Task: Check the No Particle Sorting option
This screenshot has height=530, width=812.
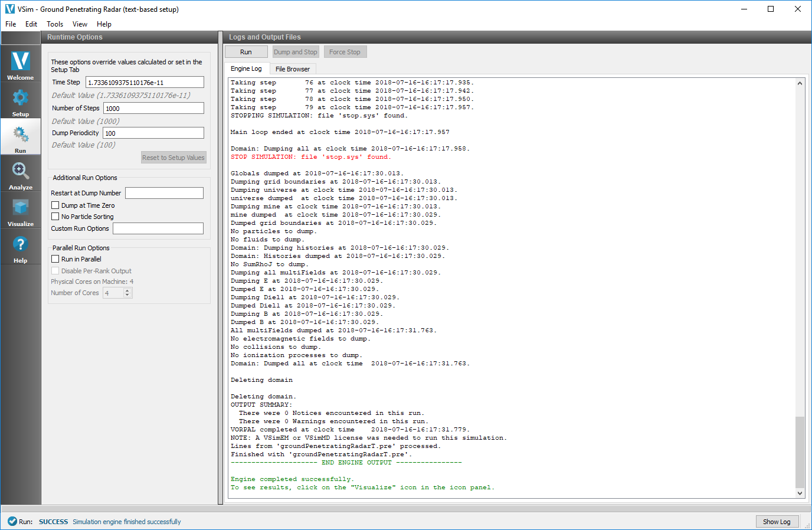Action: pos(55,217)
